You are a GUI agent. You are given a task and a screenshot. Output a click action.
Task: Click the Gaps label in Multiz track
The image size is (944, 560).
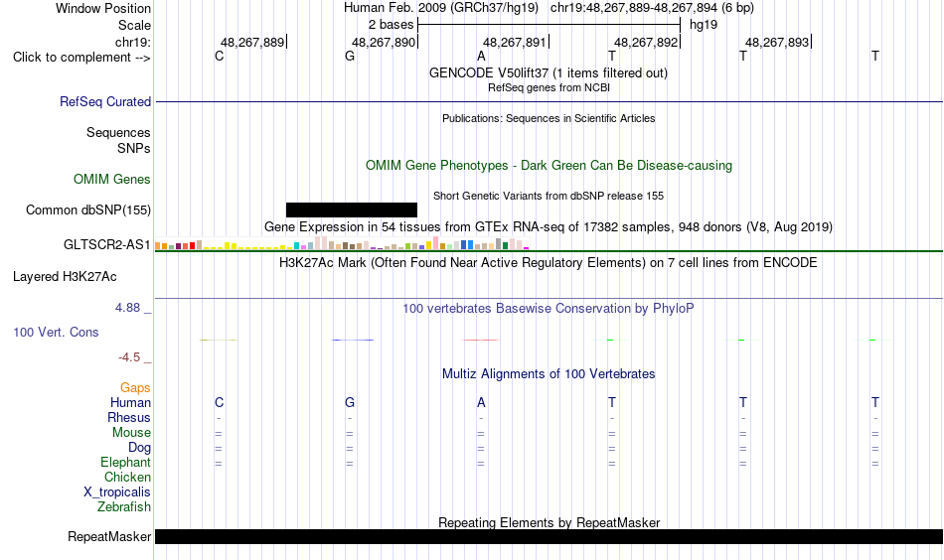point(135,388)
